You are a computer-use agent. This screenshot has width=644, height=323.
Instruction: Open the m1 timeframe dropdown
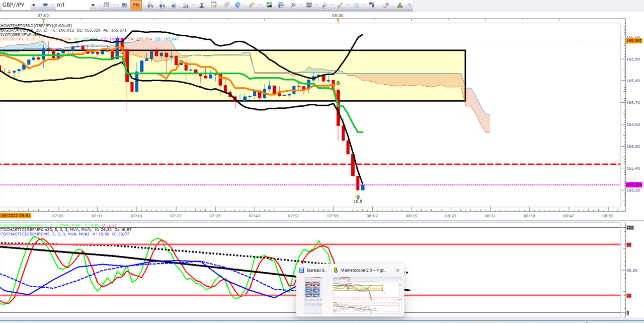[x=93, y=5]
